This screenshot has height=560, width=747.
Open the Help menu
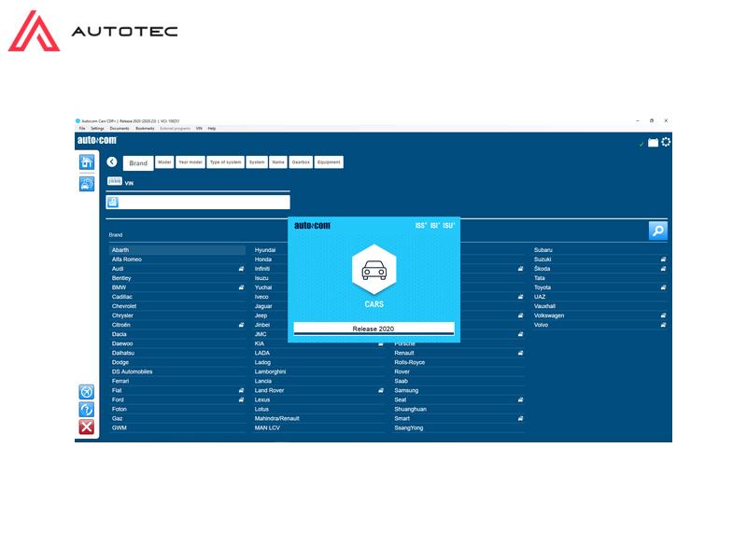(x=212, y=129)
